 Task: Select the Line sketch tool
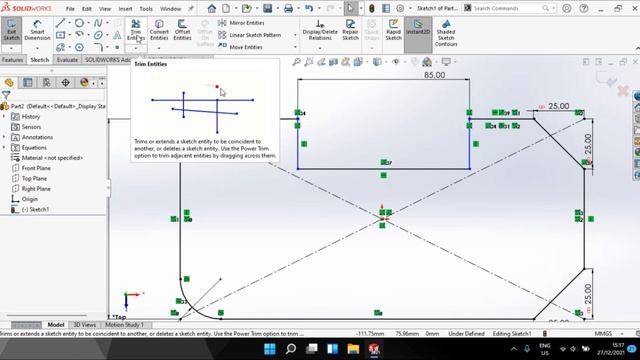(x=60, y=23)
